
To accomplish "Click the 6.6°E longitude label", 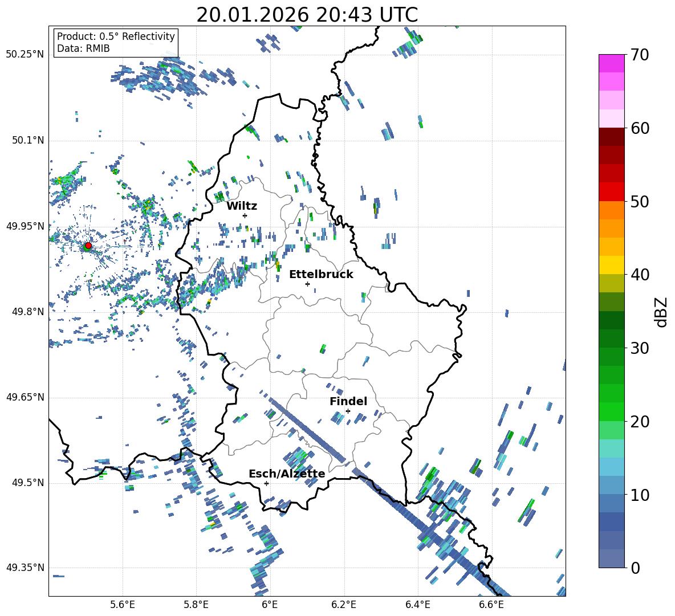I will (x=491, y=605).
